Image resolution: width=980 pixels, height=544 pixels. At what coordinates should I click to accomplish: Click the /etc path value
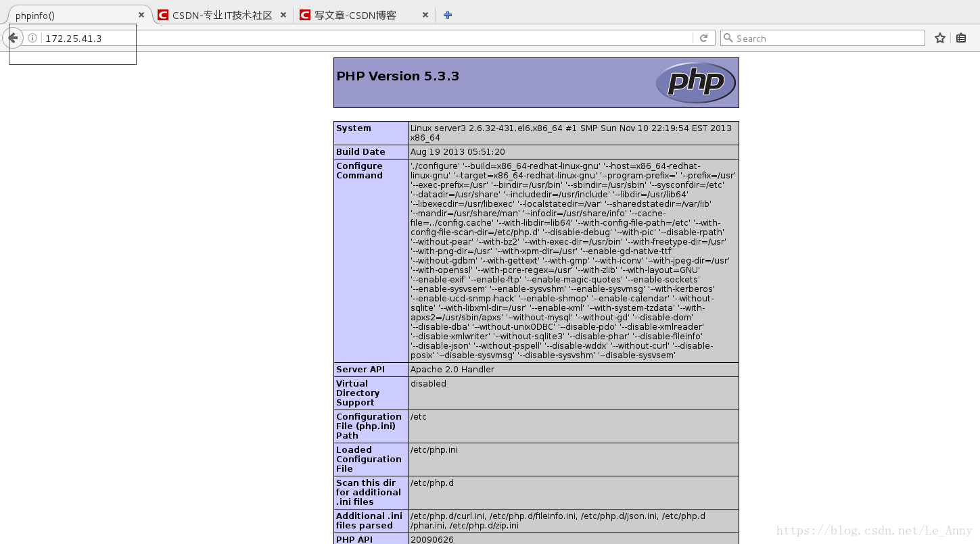pos(419,417)
